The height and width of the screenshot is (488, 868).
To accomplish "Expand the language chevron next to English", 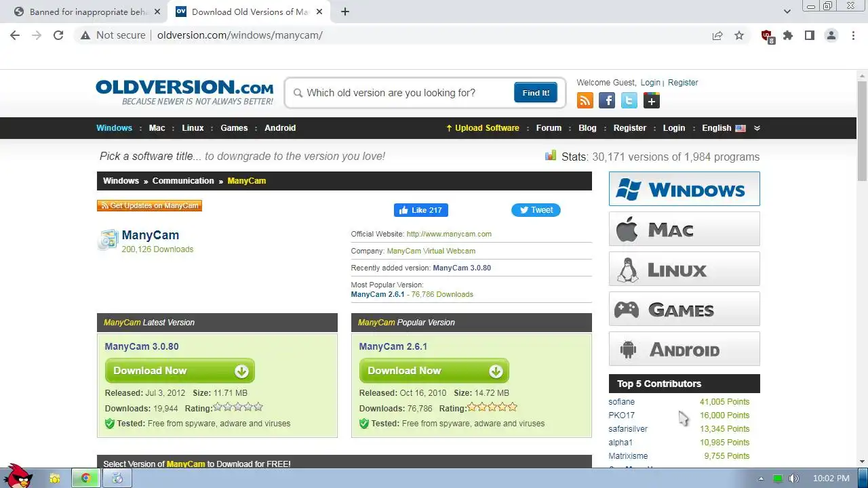I will pos(757,128).
